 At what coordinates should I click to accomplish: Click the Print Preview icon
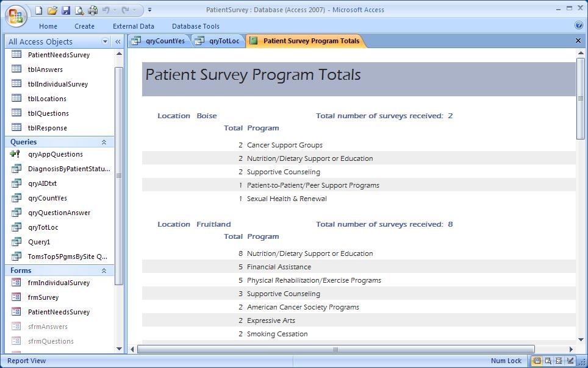pos(79,10)
